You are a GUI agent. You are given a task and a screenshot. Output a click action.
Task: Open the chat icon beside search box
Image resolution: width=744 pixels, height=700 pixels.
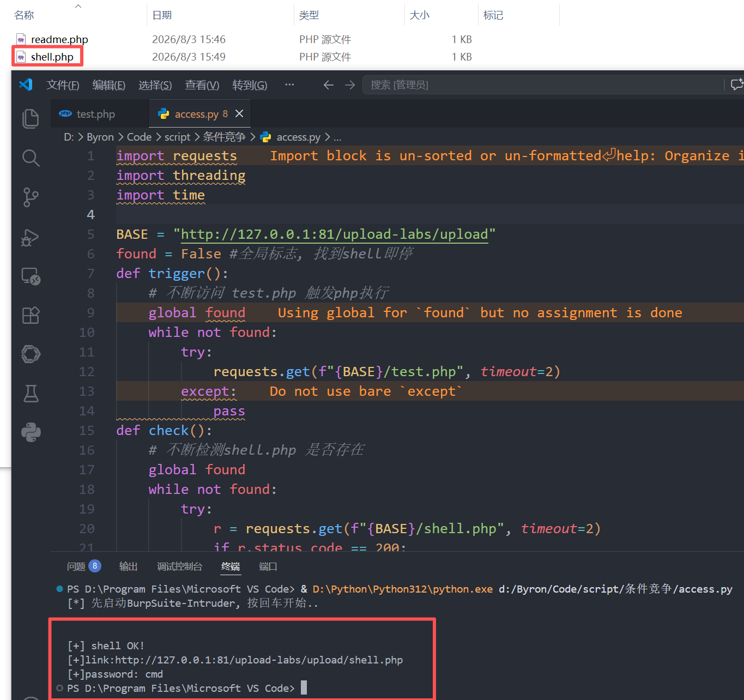click(x=736, y=85)
